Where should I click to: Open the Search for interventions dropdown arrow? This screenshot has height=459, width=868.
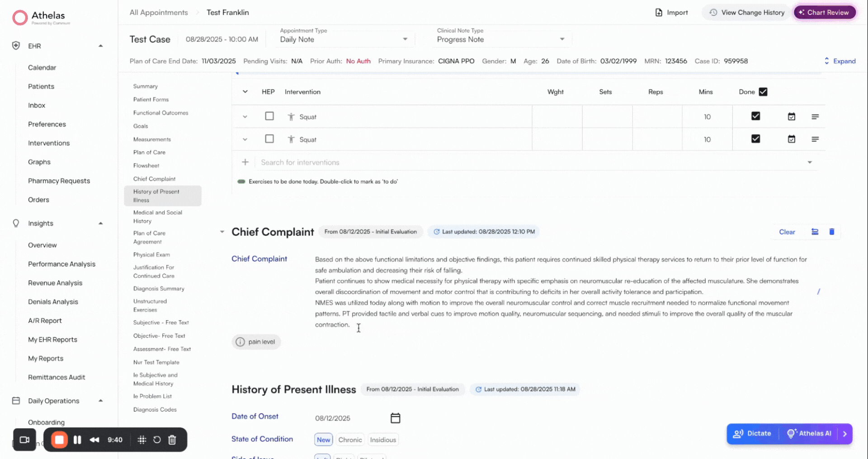[810, 162]
